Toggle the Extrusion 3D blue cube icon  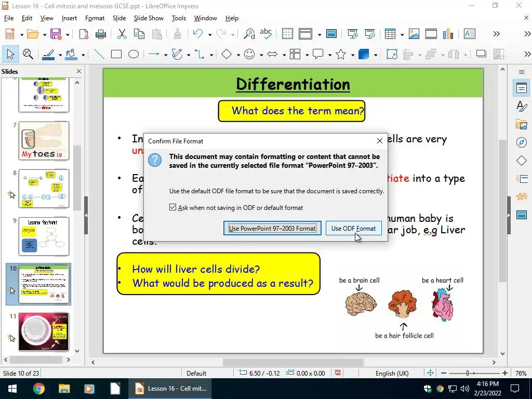363,54
